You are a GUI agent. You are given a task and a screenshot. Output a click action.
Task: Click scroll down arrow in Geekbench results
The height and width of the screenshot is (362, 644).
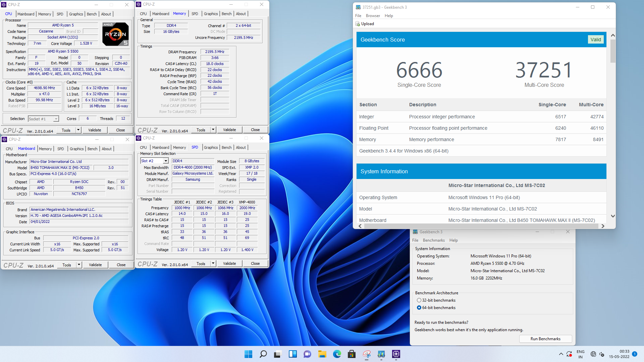click(613, 216)
